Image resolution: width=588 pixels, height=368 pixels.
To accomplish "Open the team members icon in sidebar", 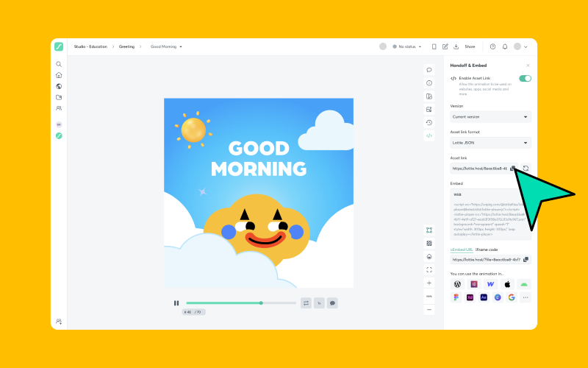I will click(59, 108).
